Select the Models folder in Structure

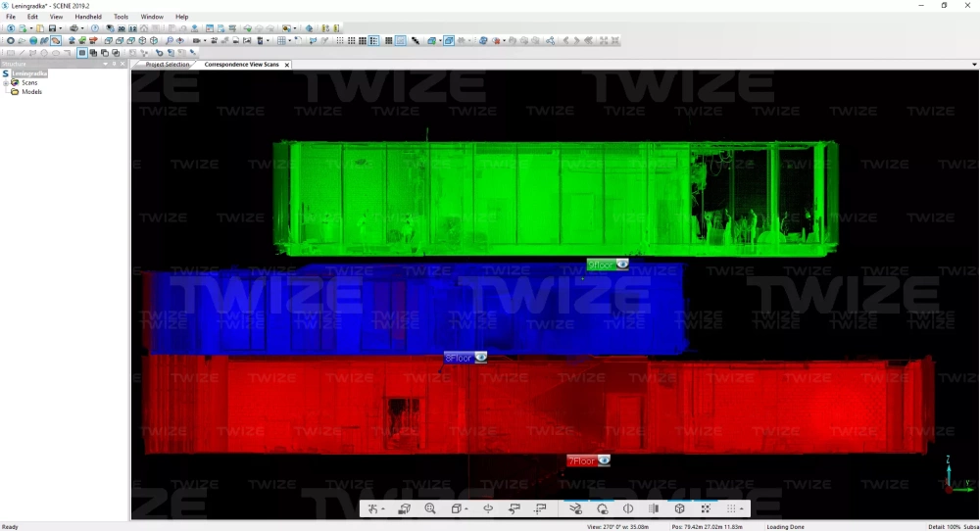click(x=31, y=92)
